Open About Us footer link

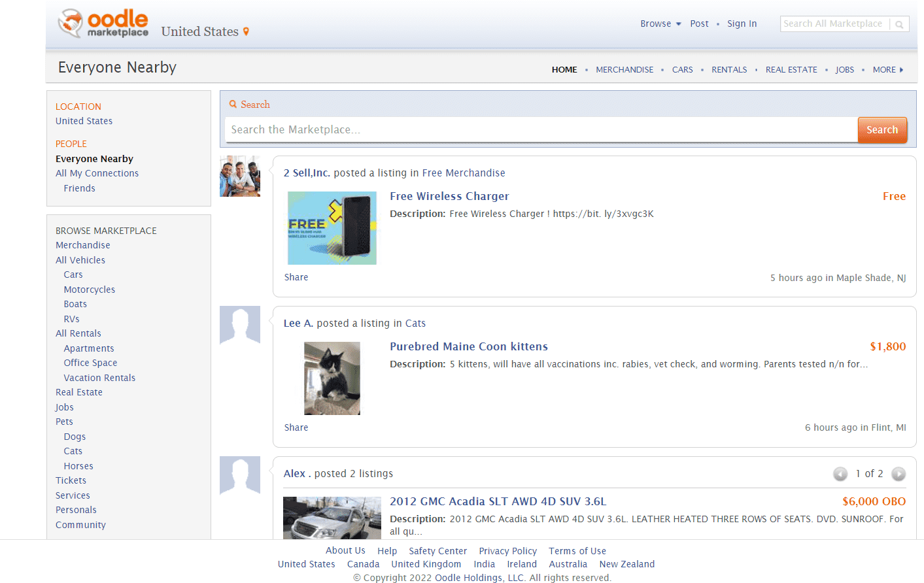(345, 550)
